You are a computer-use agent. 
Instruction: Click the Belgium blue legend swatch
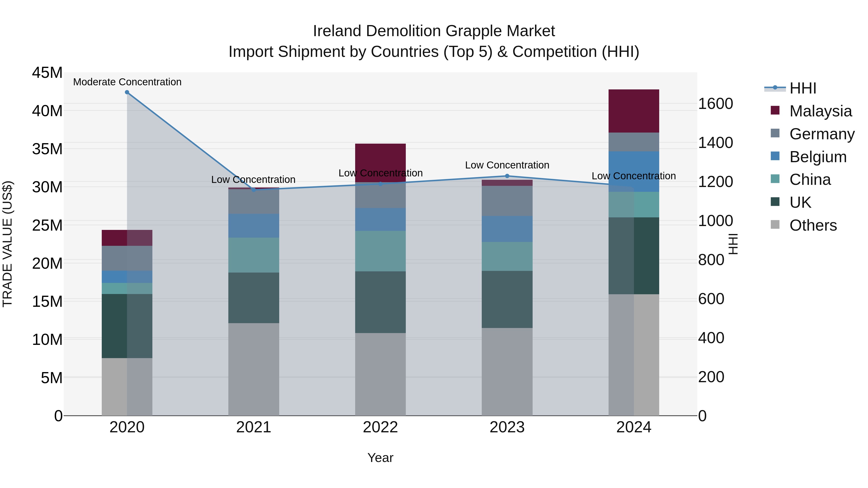coord(775,156)
